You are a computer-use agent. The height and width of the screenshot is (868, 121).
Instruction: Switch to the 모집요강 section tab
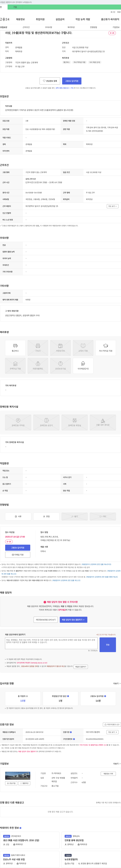click(4, 27)
